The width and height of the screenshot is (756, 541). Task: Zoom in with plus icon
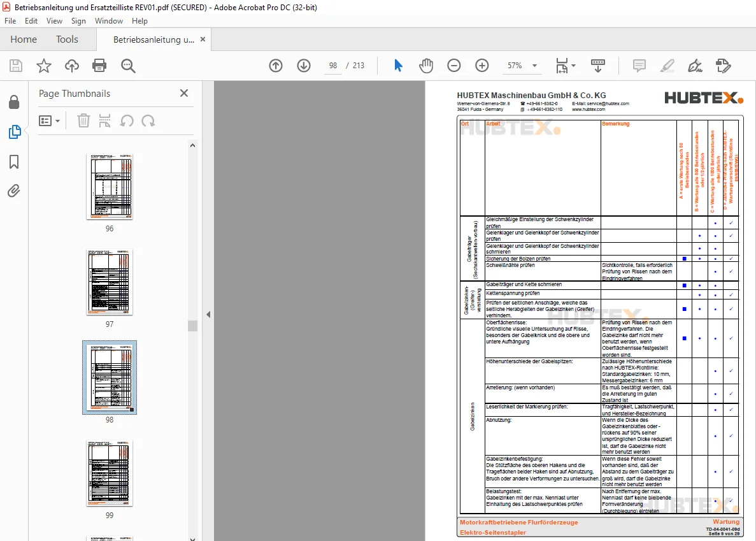[x=481, y=66]
